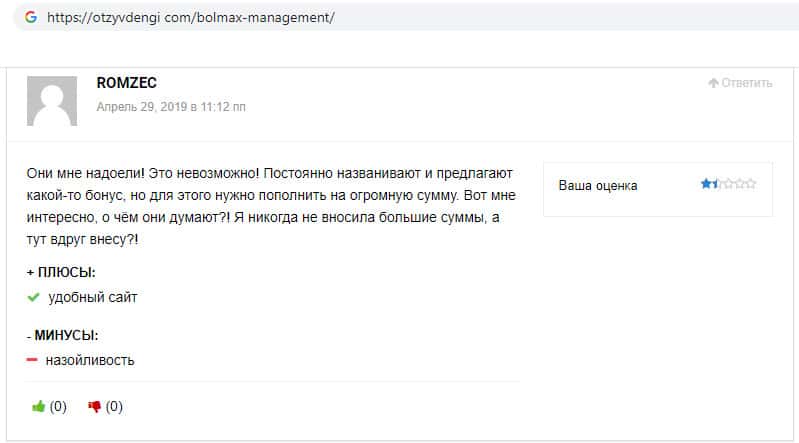Click red minus icon beside назойливость
The height and width of the screenshot is (443, 799).
pos(33,360)
